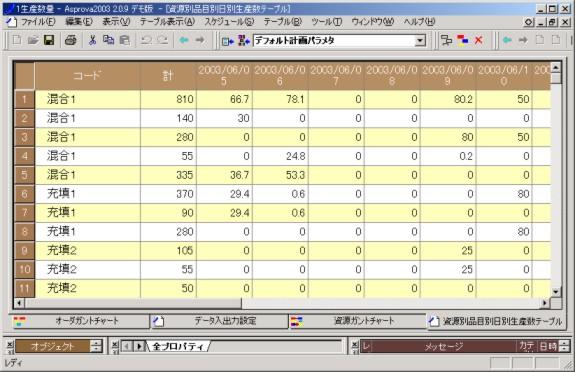Click cell 80.2 in row 1
This screenshot has width=575, height=372.
(x=448, y=99)
